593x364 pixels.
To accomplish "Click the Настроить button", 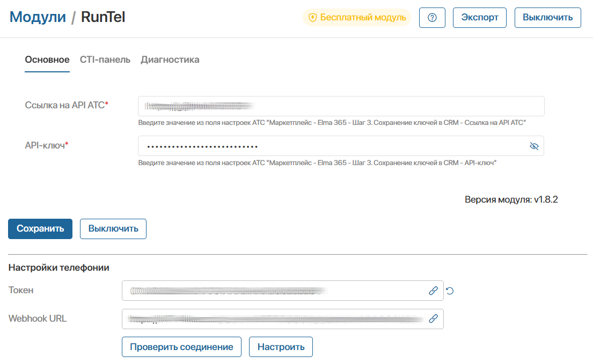I will (281, 347).
